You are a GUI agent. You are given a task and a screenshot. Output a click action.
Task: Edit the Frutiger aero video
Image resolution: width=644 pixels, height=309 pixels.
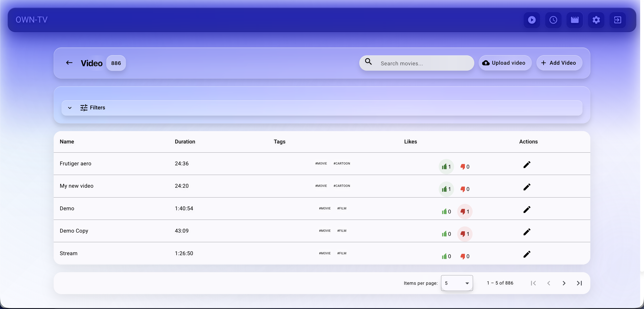pyautogui.click(x=527, y=165)
